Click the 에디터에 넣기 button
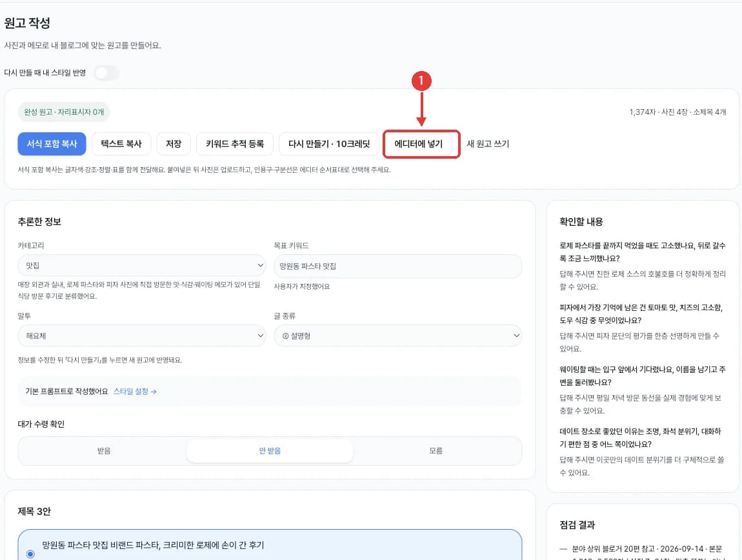 (x=419, y=144)
